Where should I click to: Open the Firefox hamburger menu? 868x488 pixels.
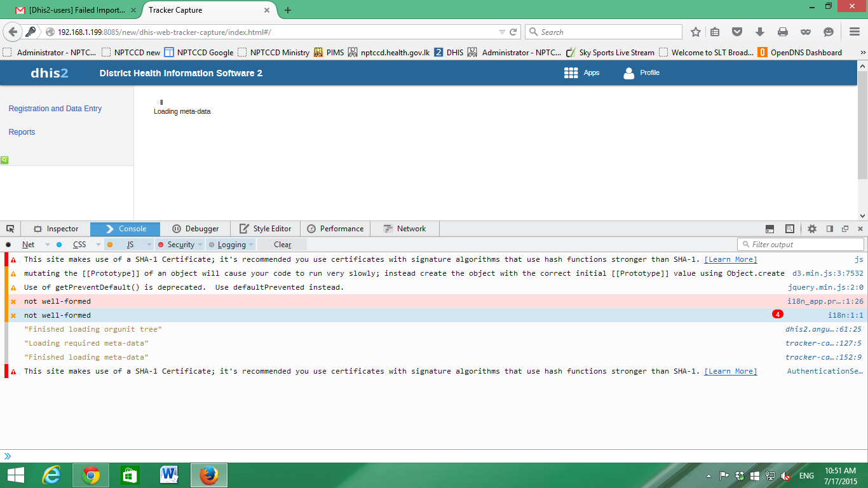pos(855,32)
